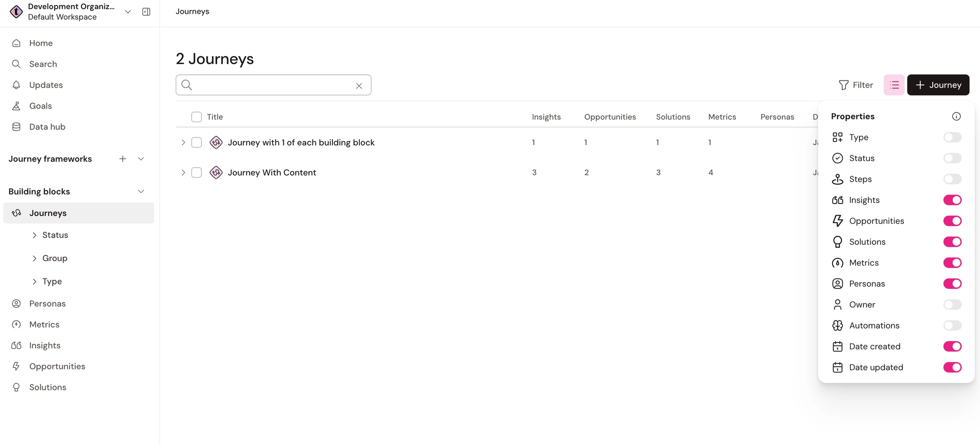Sort by Title column header
The width and height of the screenshot is (980, 445).
215,117
